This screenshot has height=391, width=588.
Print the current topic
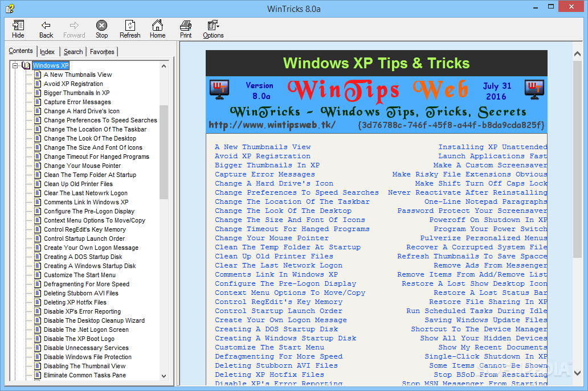pyautogui.click(x=186, y=29)
